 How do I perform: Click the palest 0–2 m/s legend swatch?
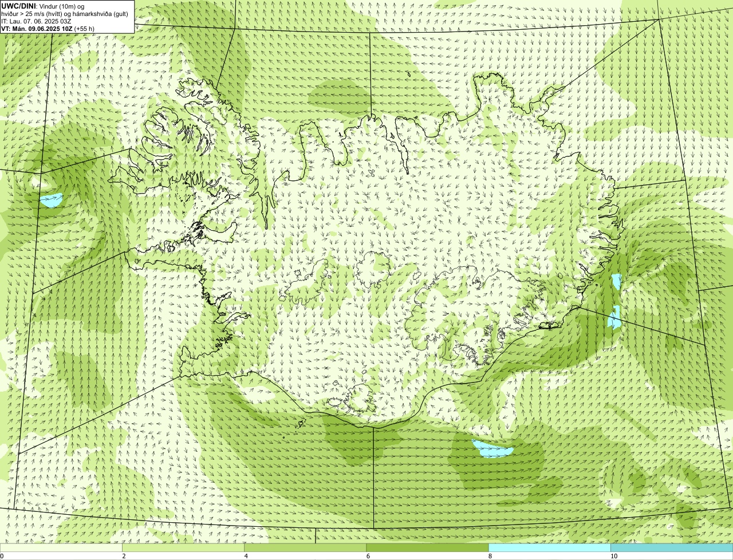point(61,547)
